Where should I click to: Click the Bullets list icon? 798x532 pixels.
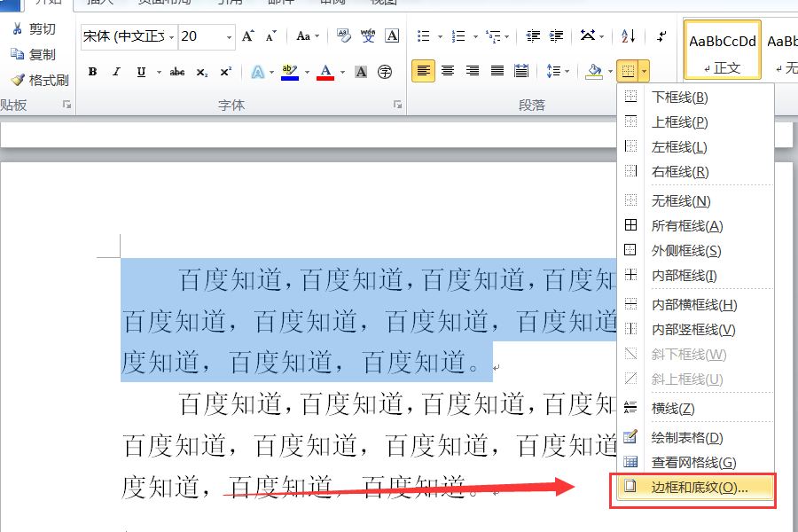pyautogui.click(x=424, y=36)
